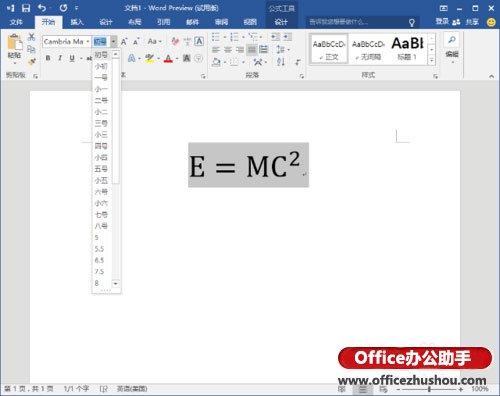Image resolution: width=500 pixels, height=396 pixels.
Task: Toggle Distributed alignment
Action: [x=264, y=50]
